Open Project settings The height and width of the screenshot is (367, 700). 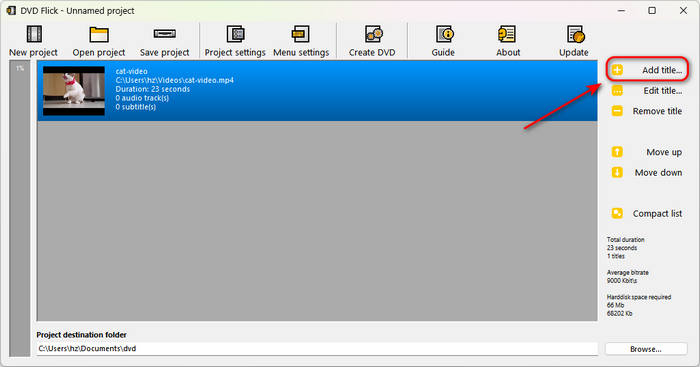click(x=235, y=42)
